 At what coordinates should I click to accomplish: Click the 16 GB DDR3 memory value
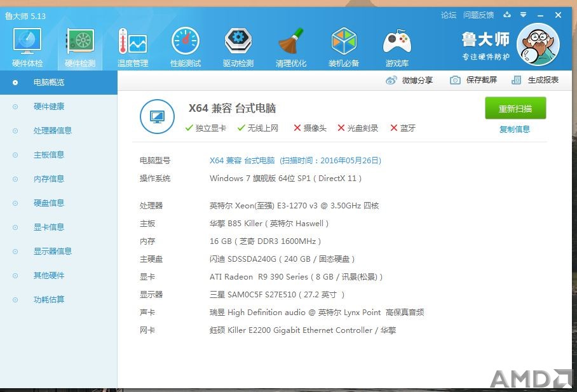266,241
